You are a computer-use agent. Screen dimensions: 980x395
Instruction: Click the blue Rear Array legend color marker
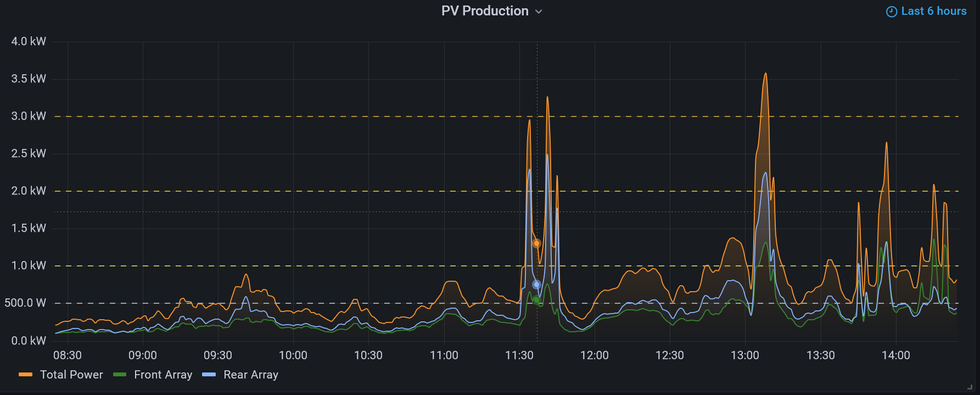coord(209,375)
